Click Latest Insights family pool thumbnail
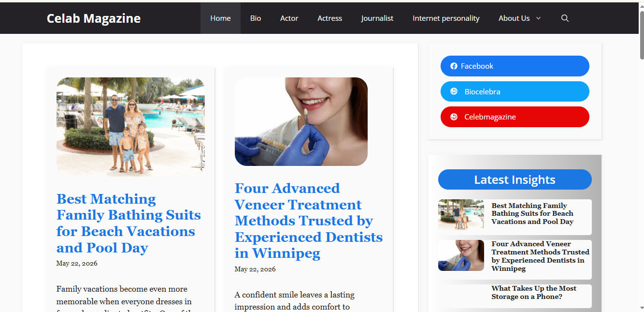The height and width of the screenshot is (312, 644). point(461,214)
